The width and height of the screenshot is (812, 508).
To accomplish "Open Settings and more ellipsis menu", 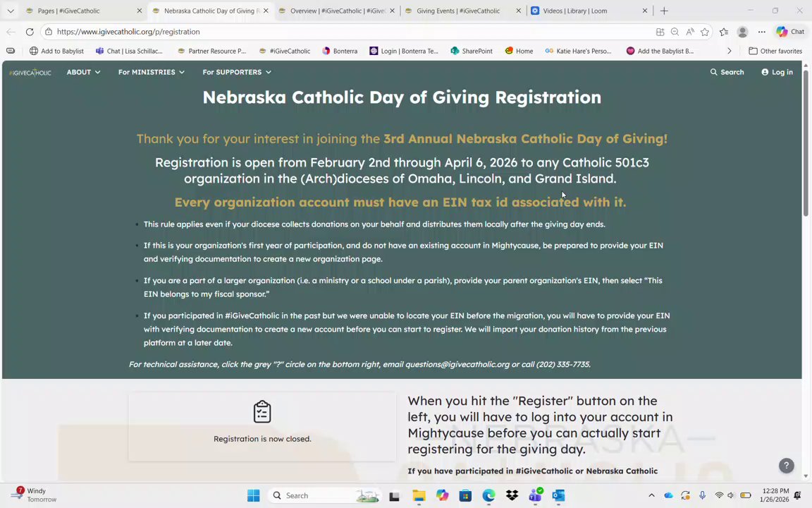I will 762,32.
